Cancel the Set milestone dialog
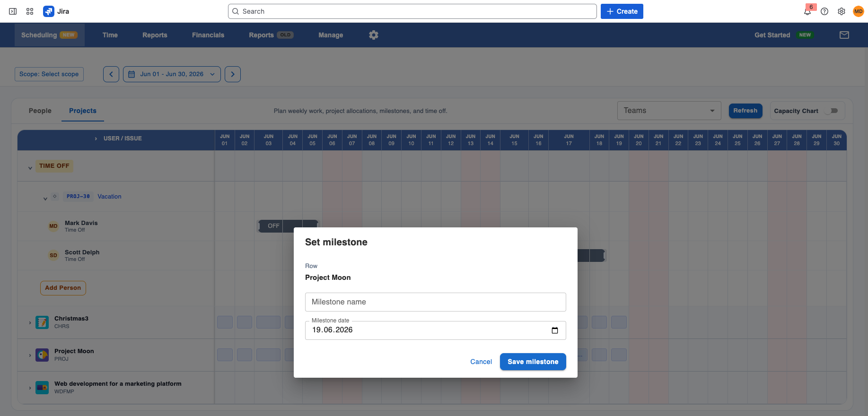Viewport: 868px width, 416px height. coord(481,362)
